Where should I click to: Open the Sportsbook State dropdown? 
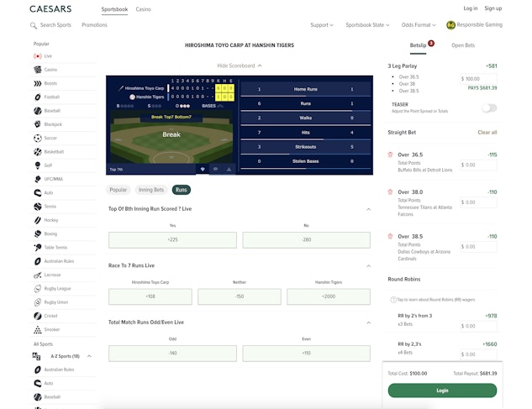(368, 25)
